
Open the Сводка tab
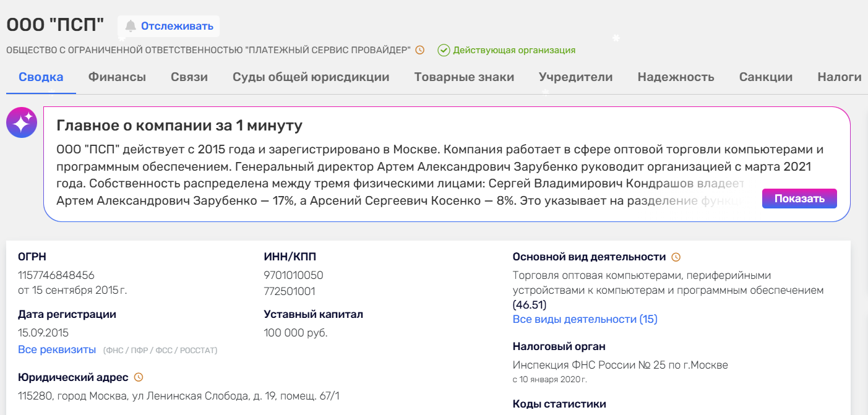coord(41,77)
